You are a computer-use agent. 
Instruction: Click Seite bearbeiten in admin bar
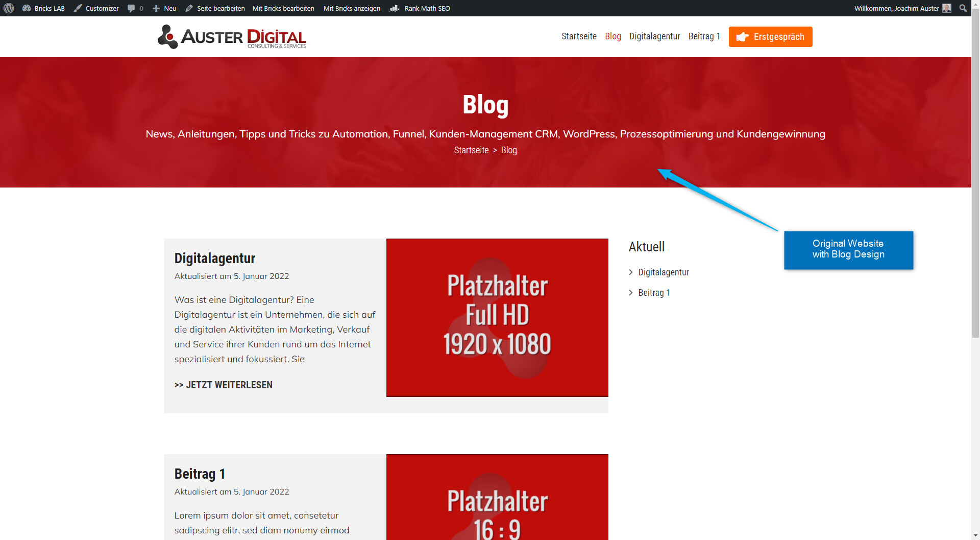coord(215,8)
